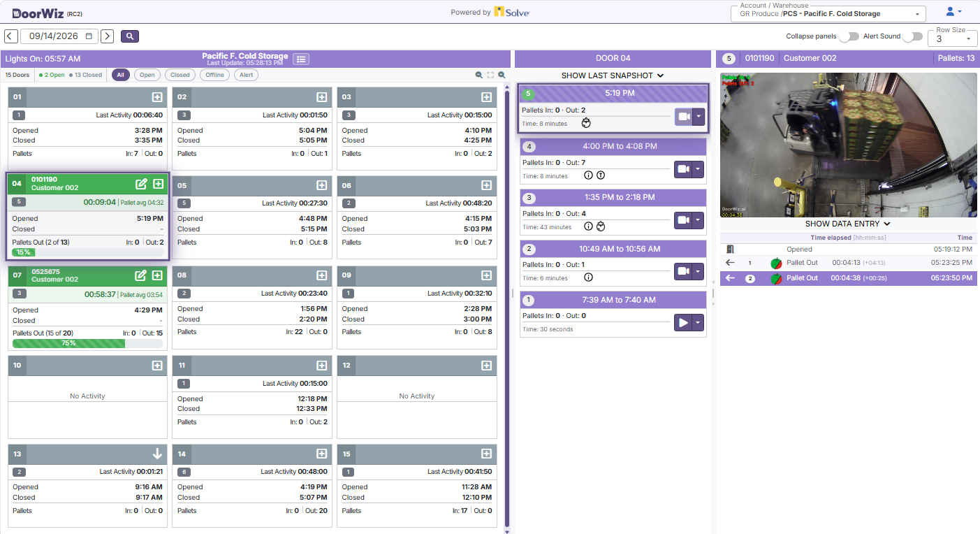
Task: Open the Row Size dropdown
Action: (953, 38)
